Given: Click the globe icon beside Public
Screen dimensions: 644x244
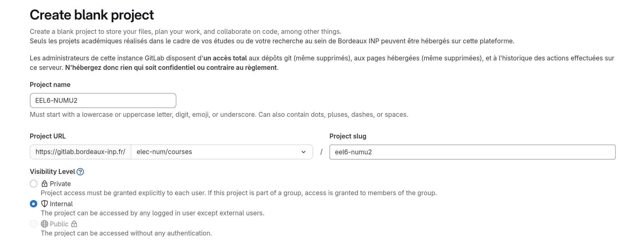Looking at the screenshot, I should [x=45, y=224].
